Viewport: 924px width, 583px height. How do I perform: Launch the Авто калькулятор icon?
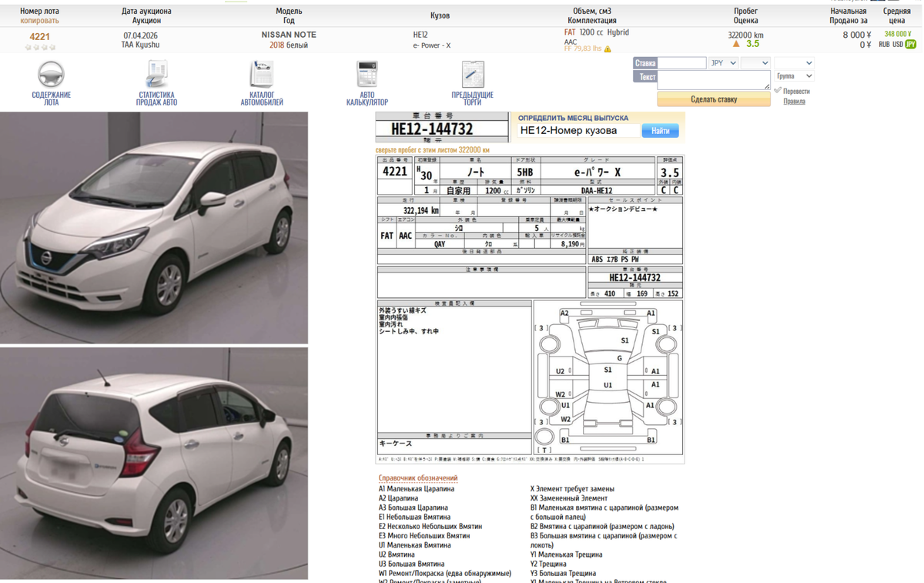367,75
